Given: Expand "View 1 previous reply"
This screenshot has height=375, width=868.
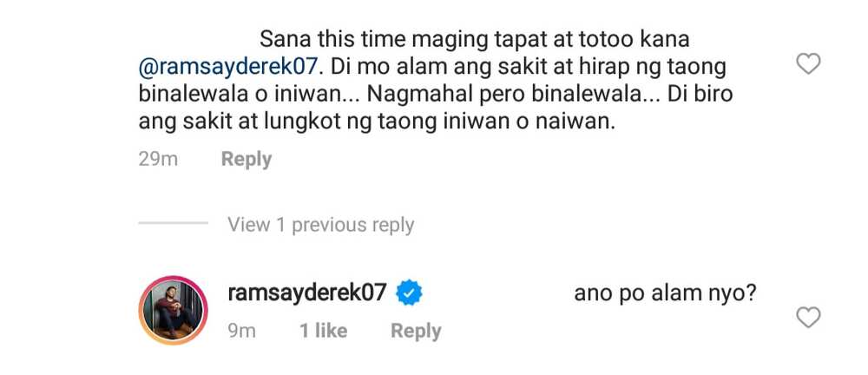Looking at the screenshot, I should (x=321, y=225).
